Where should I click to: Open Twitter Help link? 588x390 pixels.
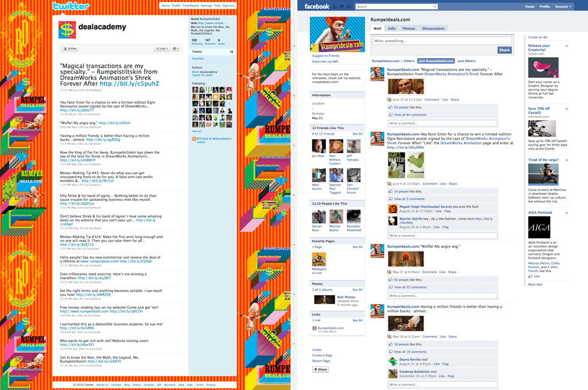pyautogui.click(x=217, y=6)
